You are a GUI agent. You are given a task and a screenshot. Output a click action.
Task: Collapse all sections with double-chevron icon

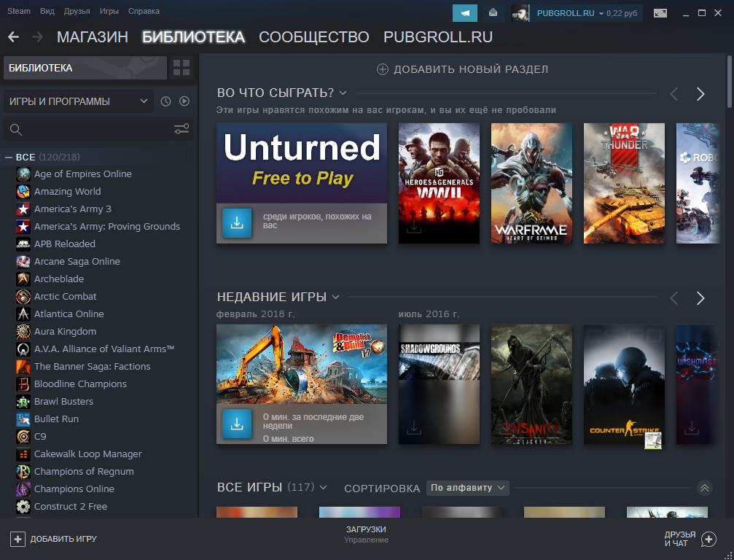coord(705,488)
